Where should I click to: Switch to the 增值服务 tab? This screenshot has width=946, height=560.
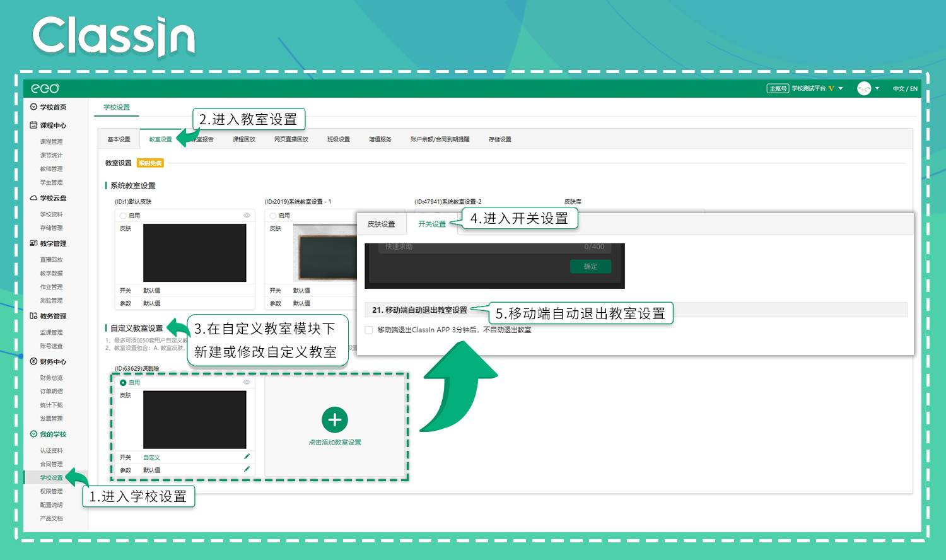click(380, 139)
